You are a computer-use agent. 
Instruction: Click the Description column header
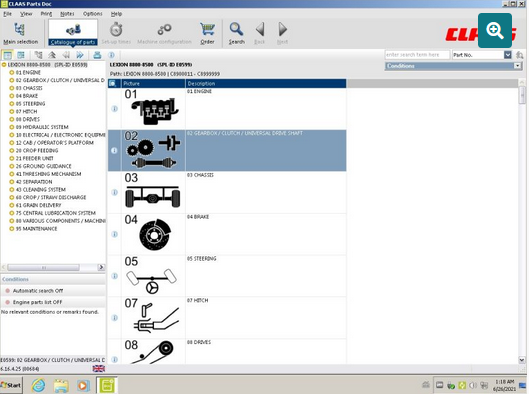click(266, 83)
